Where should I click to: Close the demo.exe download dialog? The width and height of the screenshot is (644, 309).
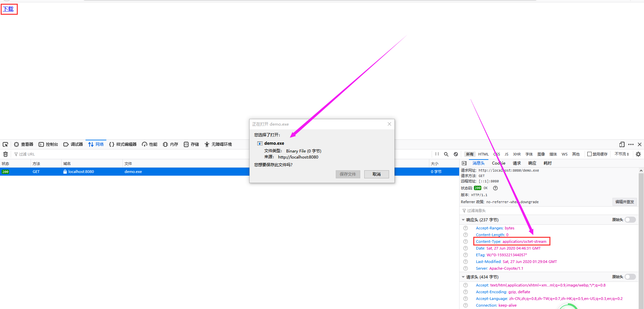389,124
